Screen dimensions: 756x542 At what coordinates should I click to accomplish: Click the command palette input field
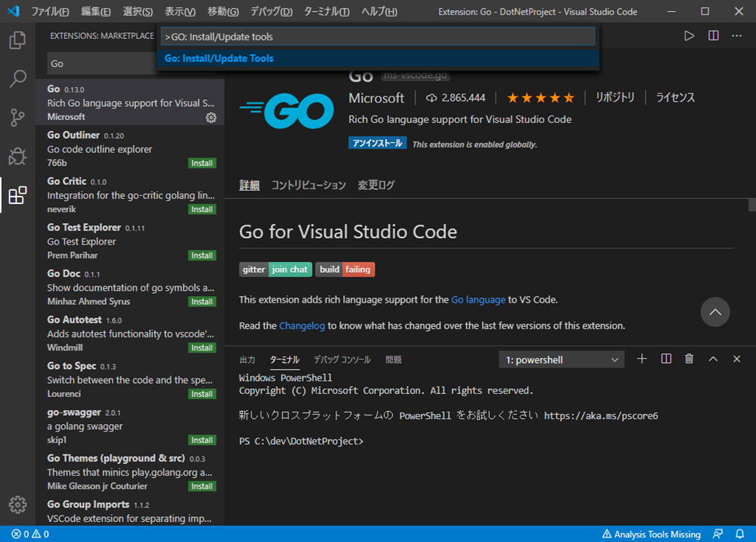pyautogui.click(x=378, y=37)
